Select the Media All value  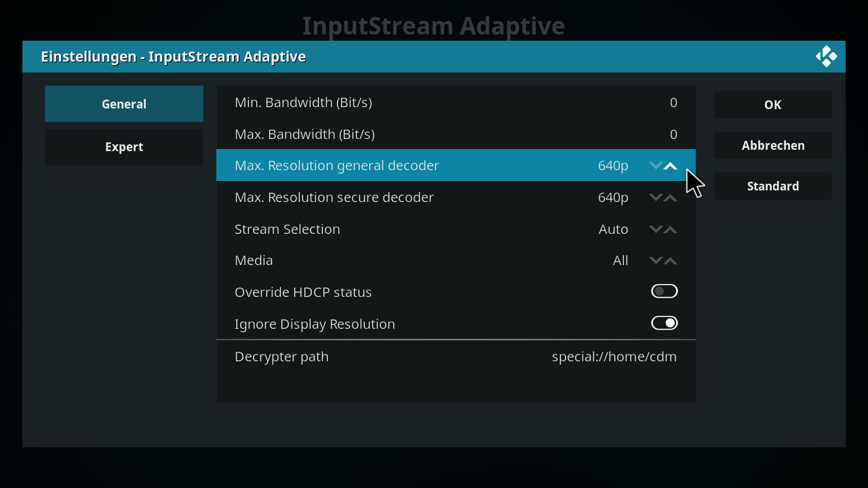click(x=620, y=260)
